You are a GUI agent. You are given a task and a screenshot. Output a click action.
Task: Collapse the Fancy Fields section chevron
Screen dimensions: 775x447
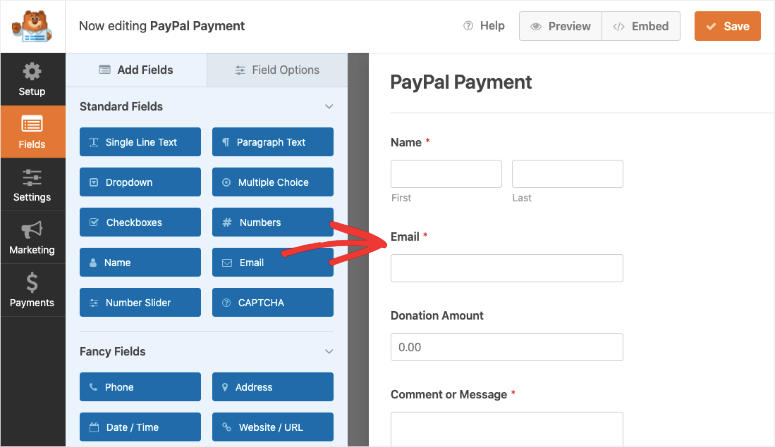pyautogui.click(x=329, y=351)
